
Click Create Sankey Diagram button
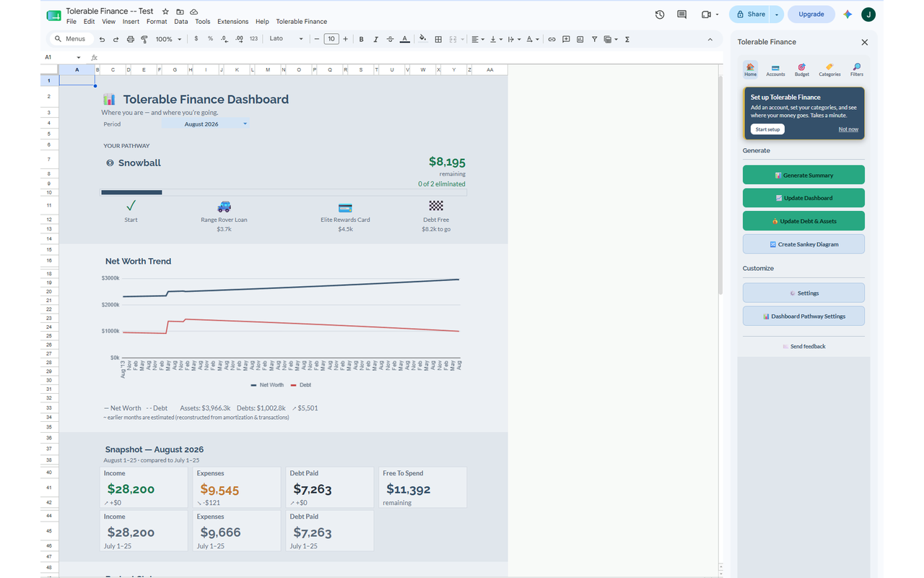pyautogui.click(x=803, y=244)
